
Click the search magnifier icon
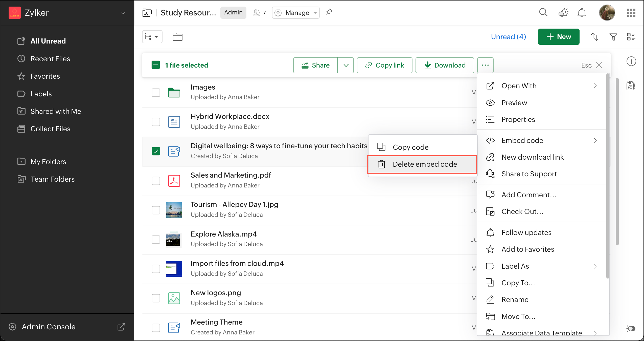click(543, 12)
